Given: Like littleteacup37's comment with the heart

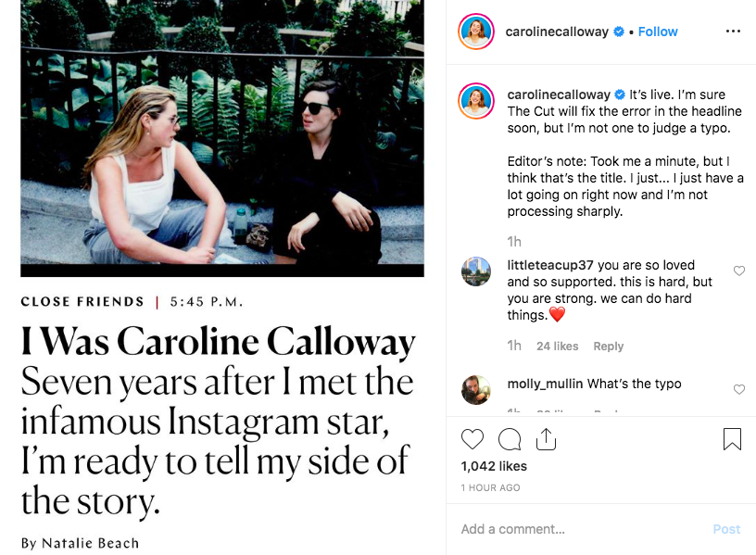Looking at the screenshot, I should (x=738, y=271).
